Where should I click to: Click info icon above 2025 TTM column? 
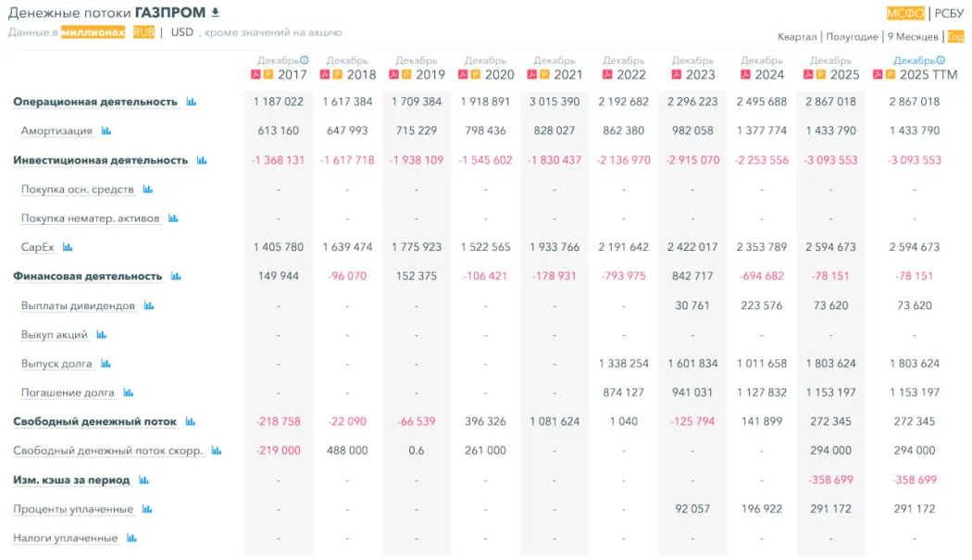(x=941, y=60)
